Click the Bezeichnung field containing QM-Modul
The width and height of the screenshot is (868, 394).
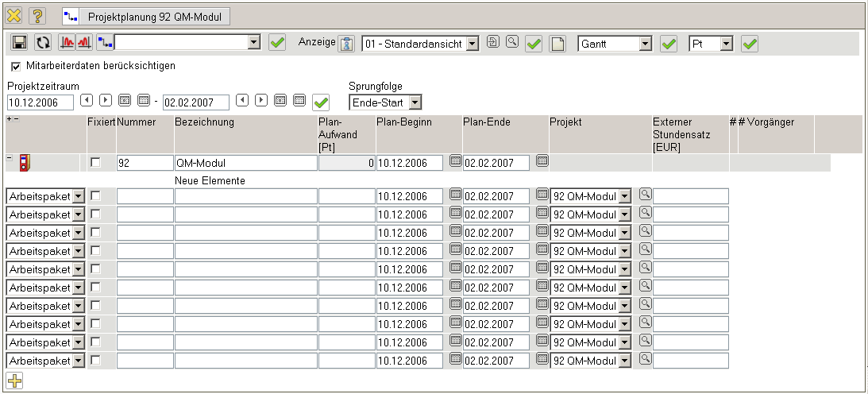245,163
